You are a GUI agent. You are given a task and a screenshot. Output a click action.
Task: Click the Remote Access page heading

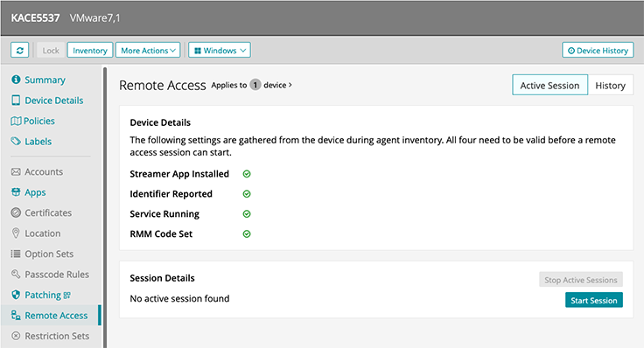click(x=163, y=86)
